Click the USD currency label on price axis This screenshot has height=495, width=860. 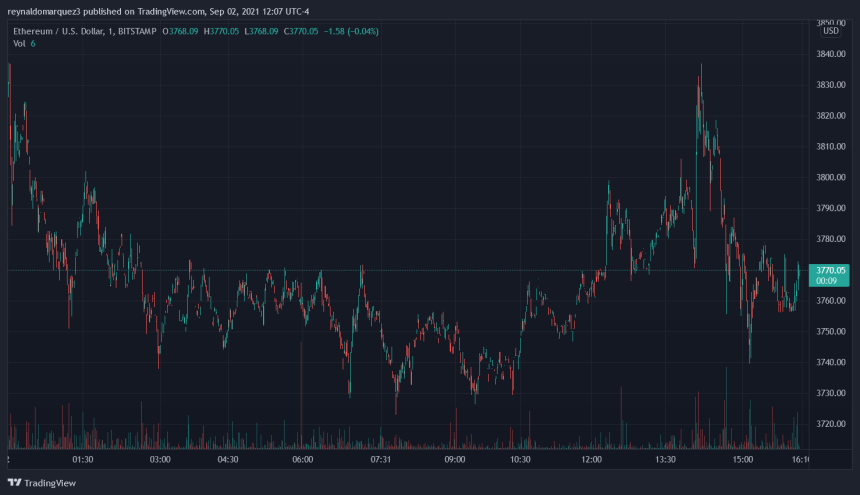click(x=830, y=31)
